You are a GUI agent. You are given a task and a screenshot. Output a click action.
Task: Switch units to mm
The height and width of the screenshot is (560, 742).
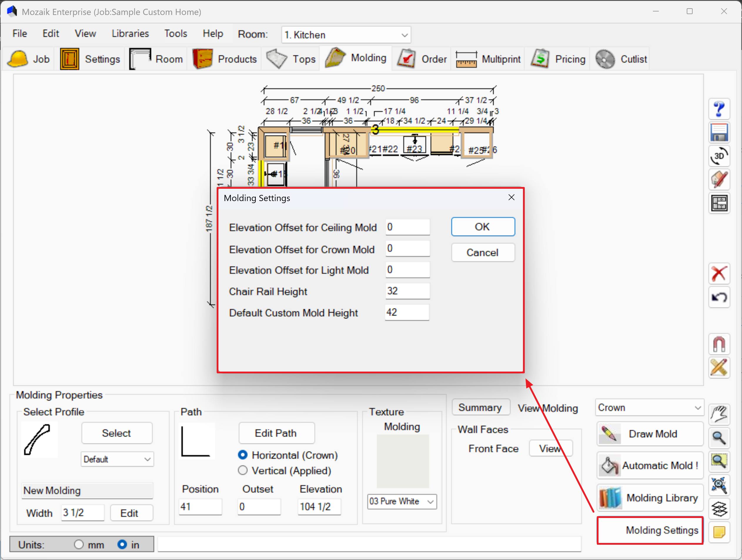pyautogui.click(x=79, y=544)
